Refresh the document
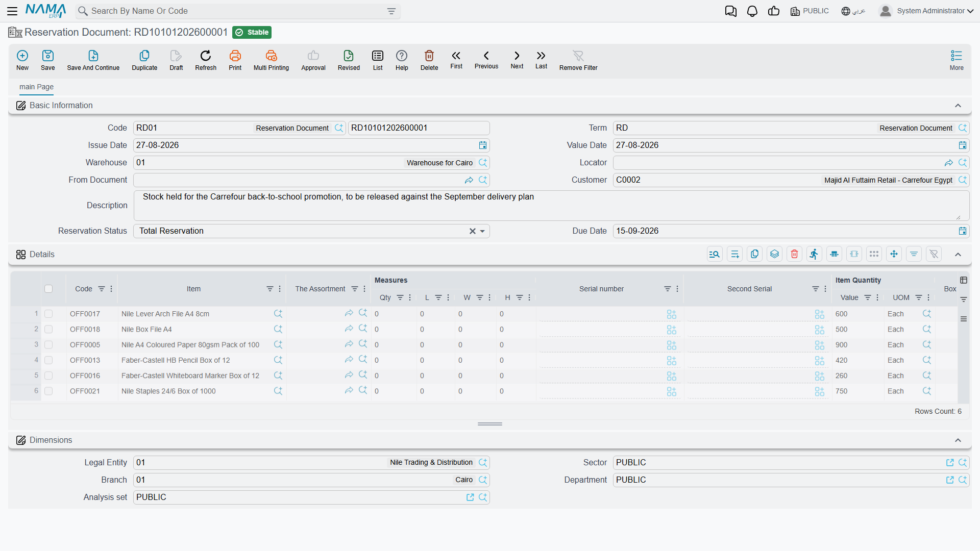This screenshot has width=980, height=551. point(206,60)
